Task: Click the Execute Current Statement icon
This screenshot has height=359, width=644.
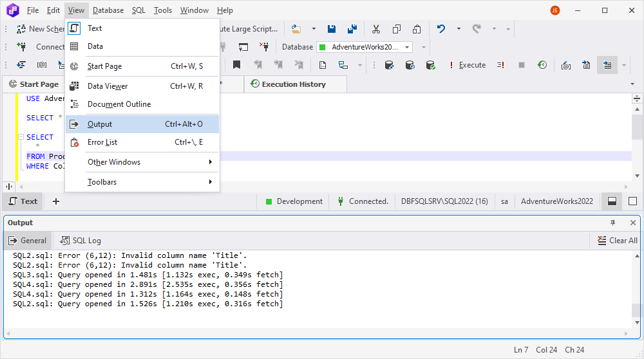Action: click(x=500, y=65)
